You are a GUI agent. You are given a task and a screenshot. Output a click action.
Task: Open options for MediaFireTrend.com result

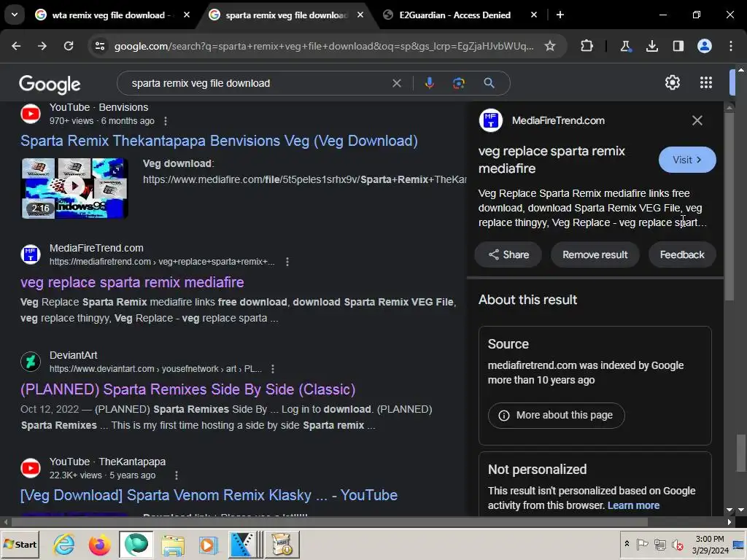[287, 262]
